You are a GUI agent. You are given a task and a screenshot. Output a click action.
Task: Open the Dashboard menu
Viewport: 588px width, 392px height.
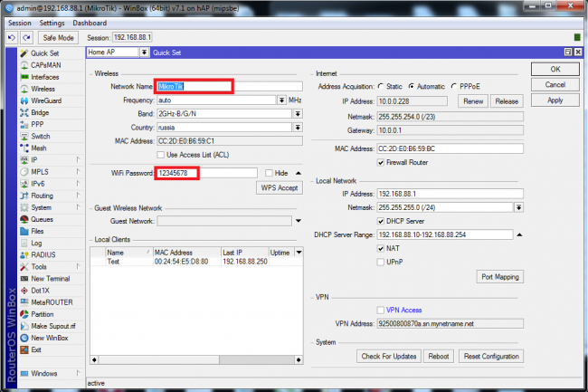[x=90, y=23]
